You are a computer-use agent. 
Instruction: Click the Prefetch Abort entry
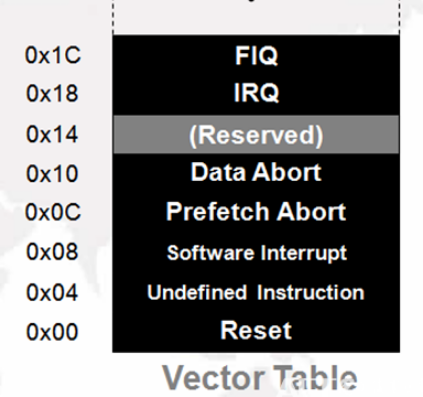coord(256,211)
